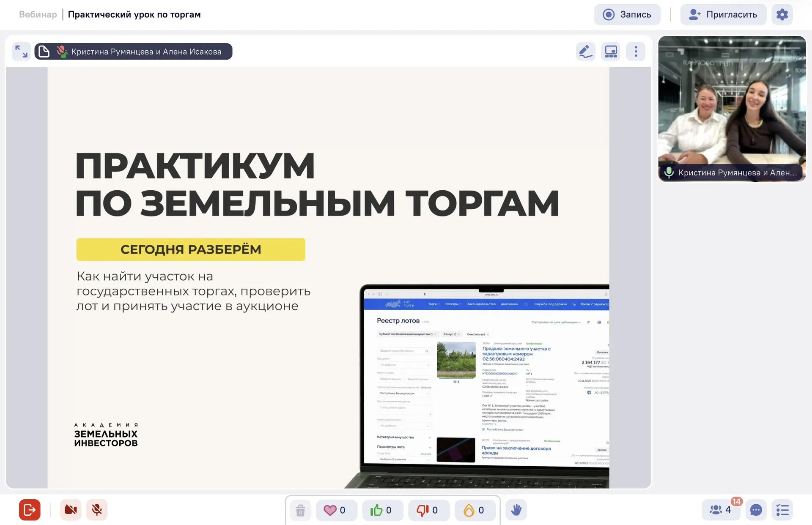Leave the webinar via red exit button
The height and width of the screenshot is (525, 812).
(x=30, y=510)
